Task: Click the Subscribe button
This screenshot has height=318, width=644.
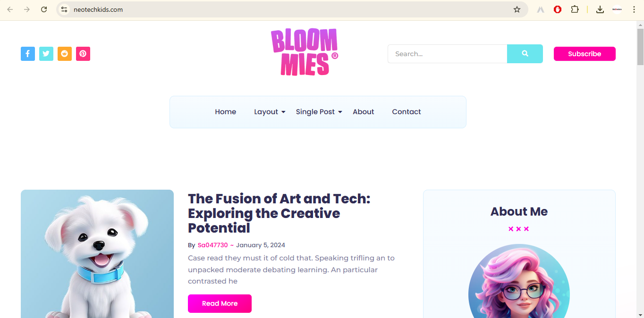Action: 585,54
